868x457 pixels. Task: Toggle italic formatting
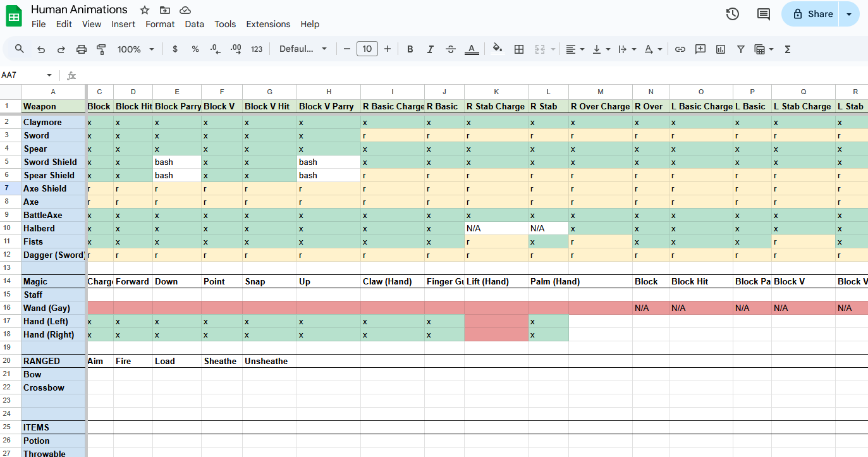(431, 49)
